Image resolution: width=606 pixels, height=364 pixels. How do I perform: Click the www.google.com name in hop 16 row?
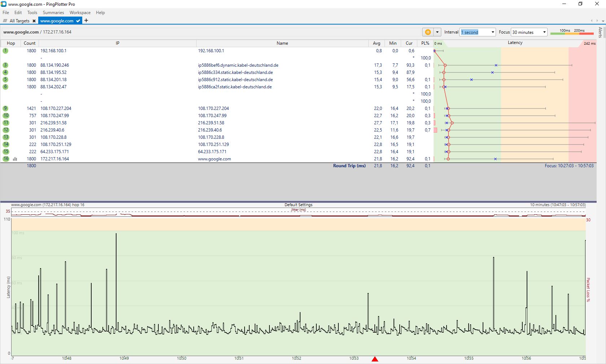[x=214, y=159]
